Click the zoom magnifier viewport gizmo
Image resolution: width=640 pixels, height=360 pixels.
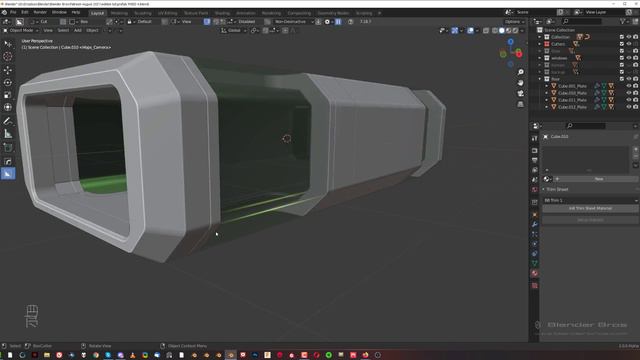pos(520,72)
